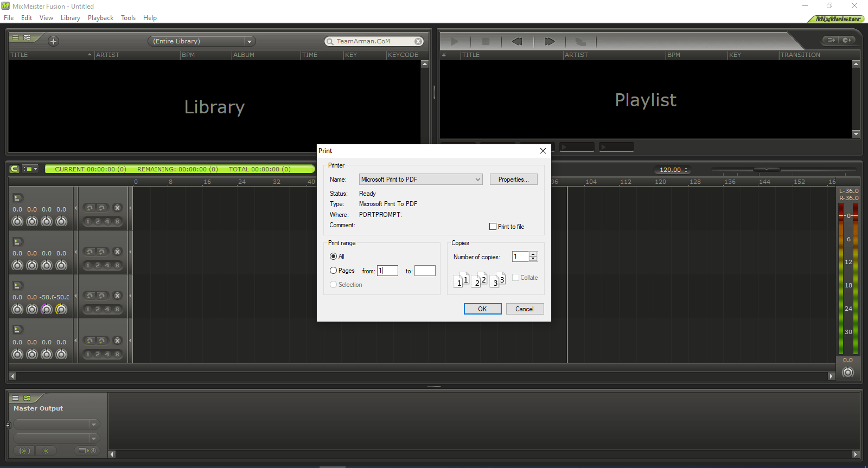
Task: Click track 1 move-up arrow icon
Action: pos(90,208)
